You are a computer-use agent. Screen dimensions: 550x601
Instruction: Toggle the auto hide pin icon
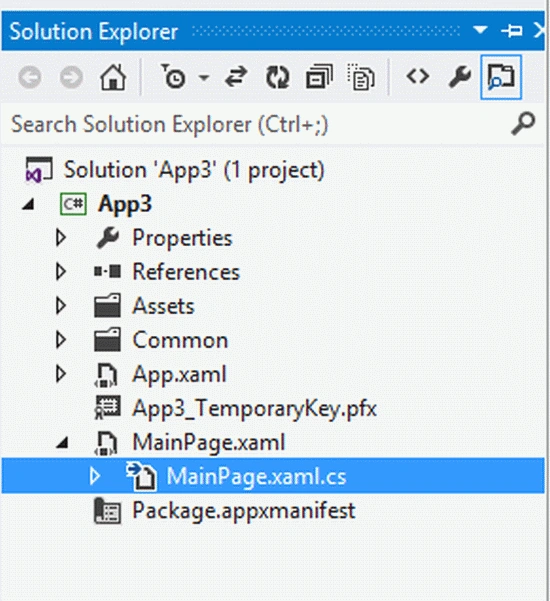512,30
